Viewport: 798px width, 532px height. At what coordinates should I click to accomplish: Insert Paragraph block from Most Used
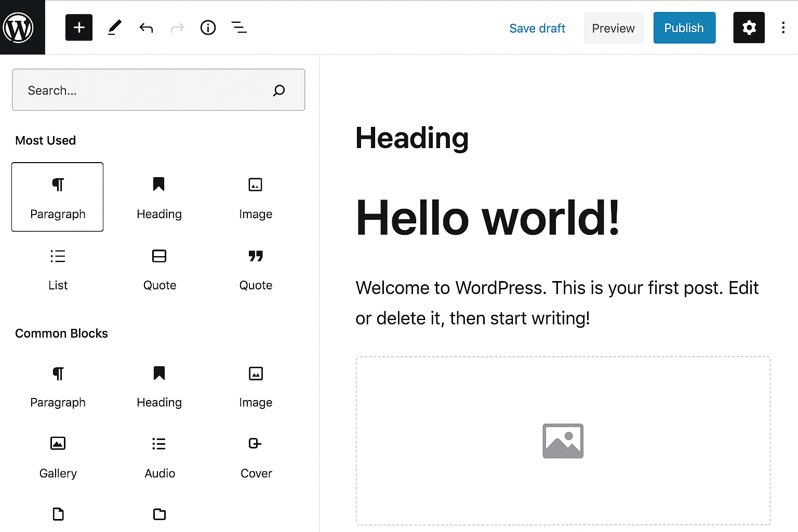[x=58, y=197]
